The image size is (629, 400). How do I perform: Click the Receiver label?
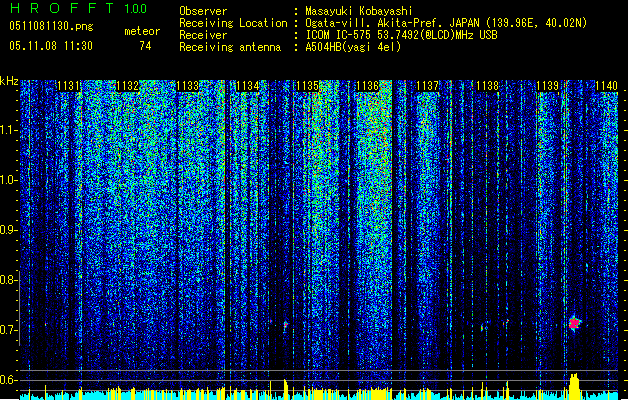pos(203,35)
